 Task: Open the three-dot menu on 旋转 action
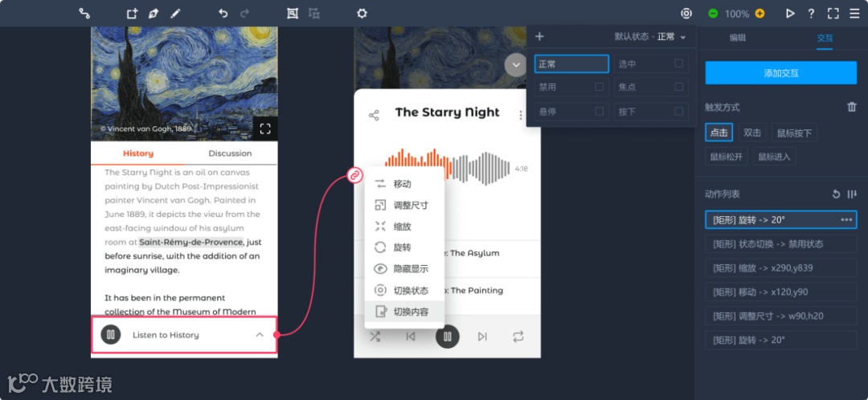click(846, 219)
